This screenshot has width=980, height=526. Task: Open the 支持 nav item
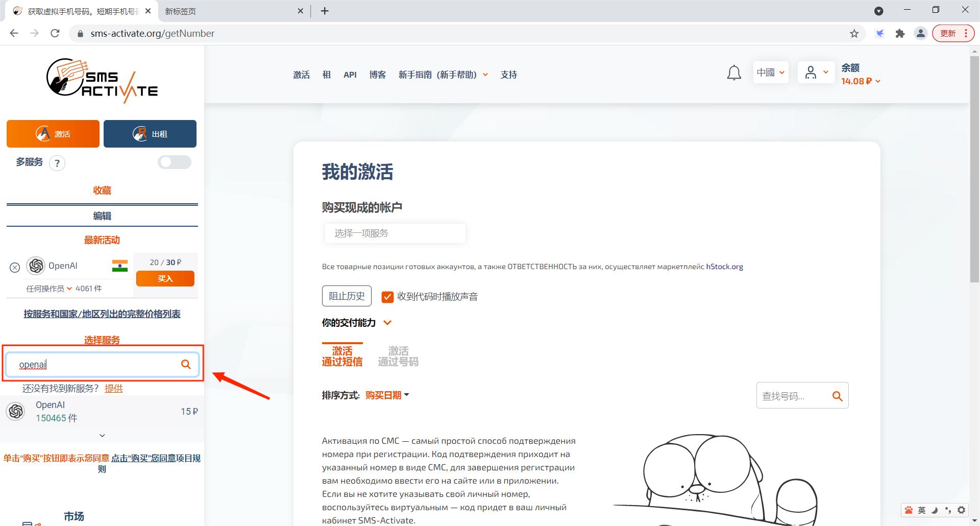[509, 75]
